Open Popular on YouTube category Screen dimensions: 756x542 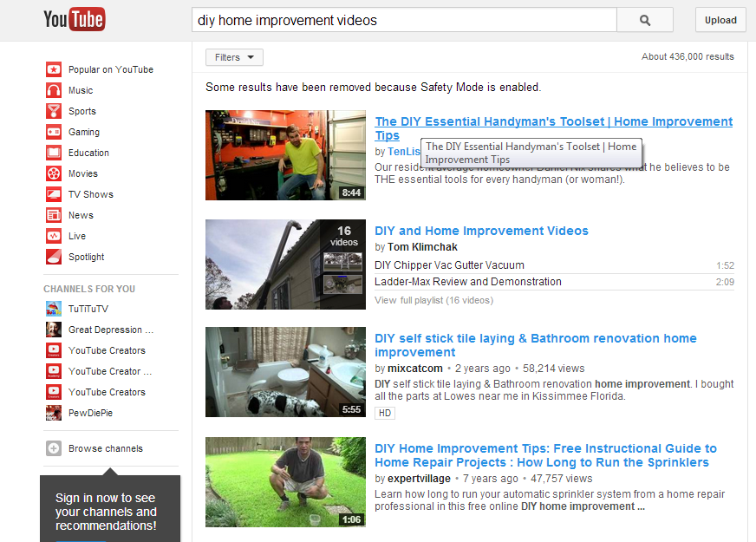point(111,69)
